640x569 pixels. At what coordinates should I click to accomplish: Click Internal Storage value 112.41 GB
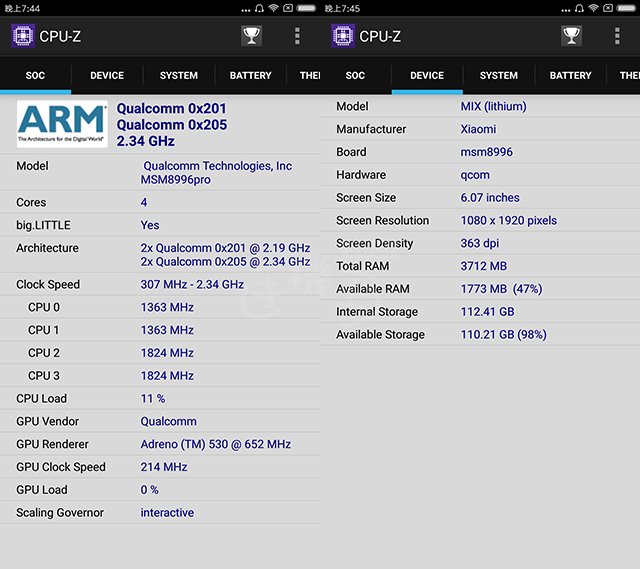(487, 312)
